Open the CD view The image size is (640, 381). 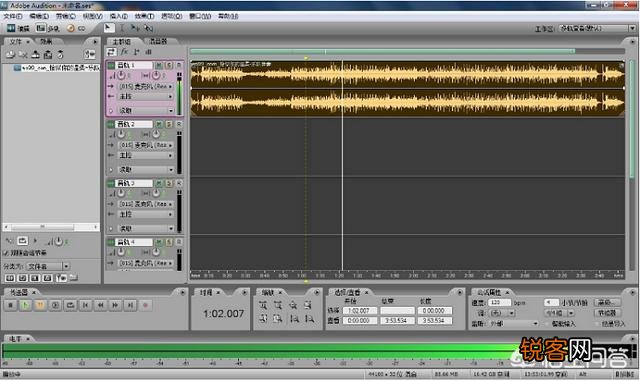76,28
